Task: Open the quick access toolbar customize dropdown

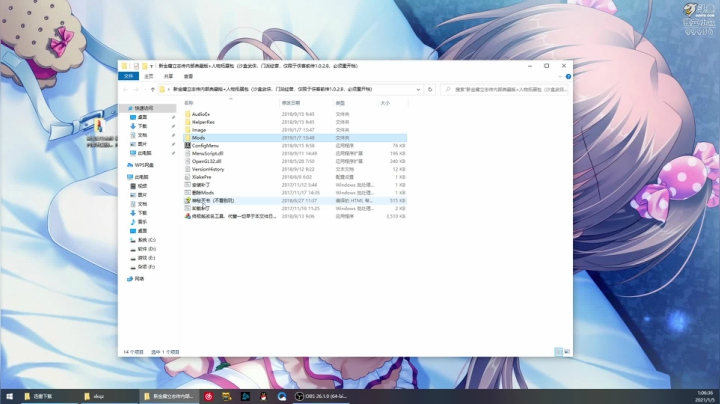Action: 152,66
